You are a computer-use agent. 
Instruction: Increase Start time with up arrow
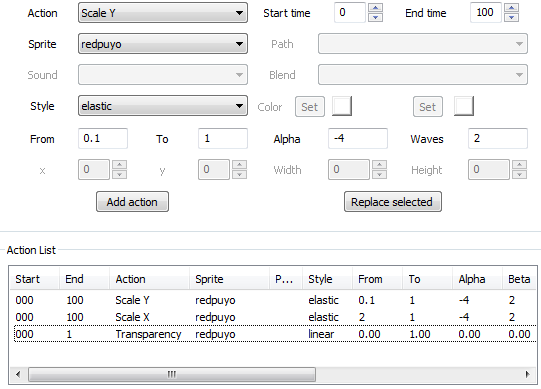[x=375, y=8]
